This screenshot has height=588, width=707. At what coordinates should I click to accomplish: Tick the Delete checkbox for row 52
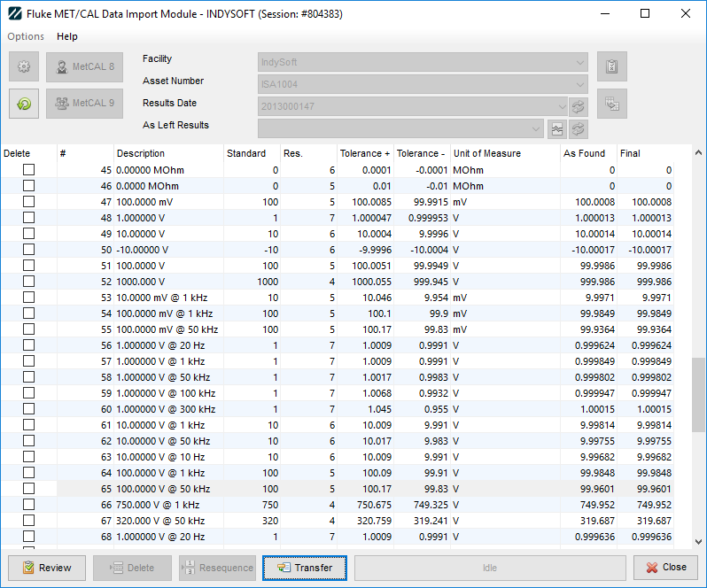point(28,281)
